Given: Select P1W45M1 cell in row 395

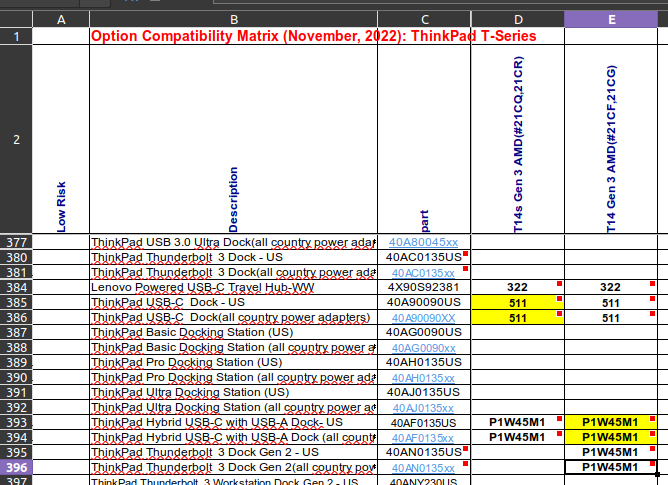Looking at the screenshot, I should coord(611,453).
